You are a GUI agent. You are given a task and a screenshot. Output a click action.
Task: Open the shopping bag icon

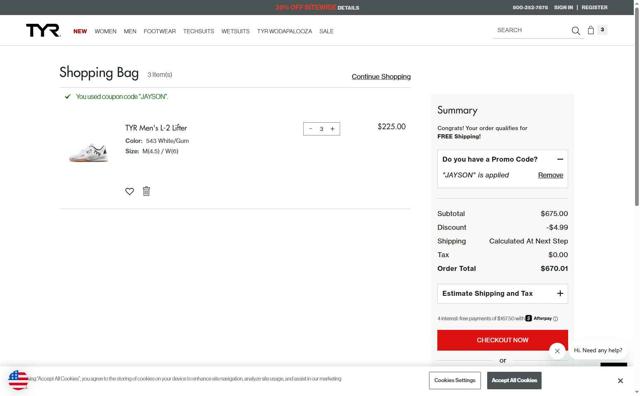tap(591, 30)
